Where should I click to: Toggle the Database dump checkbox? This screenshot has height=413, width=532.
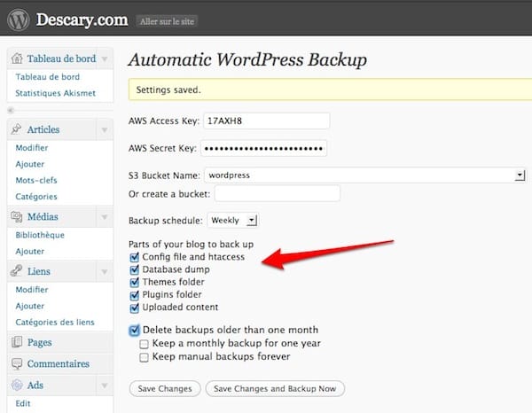135,269
